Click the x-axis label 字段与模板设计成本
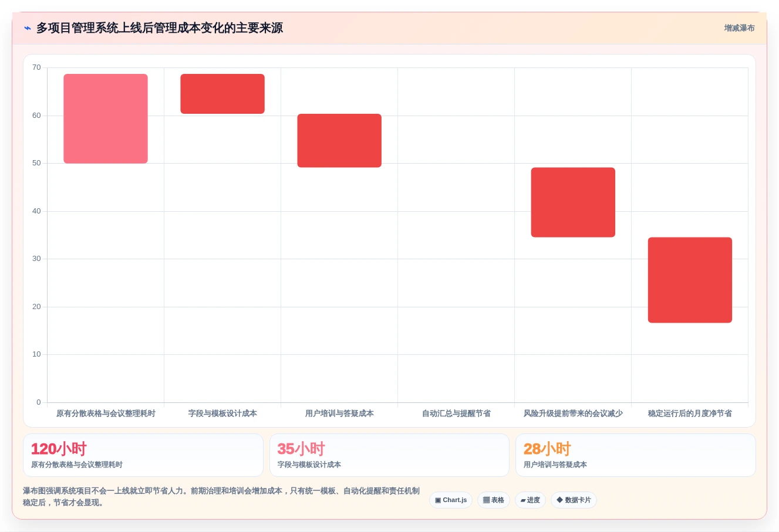 coord(222,414)
